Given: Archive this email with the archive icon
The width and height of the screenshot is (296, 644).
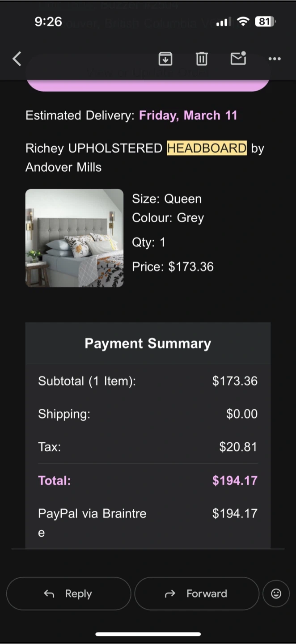Looking at the screenshot, I should (x=165, y=59).
